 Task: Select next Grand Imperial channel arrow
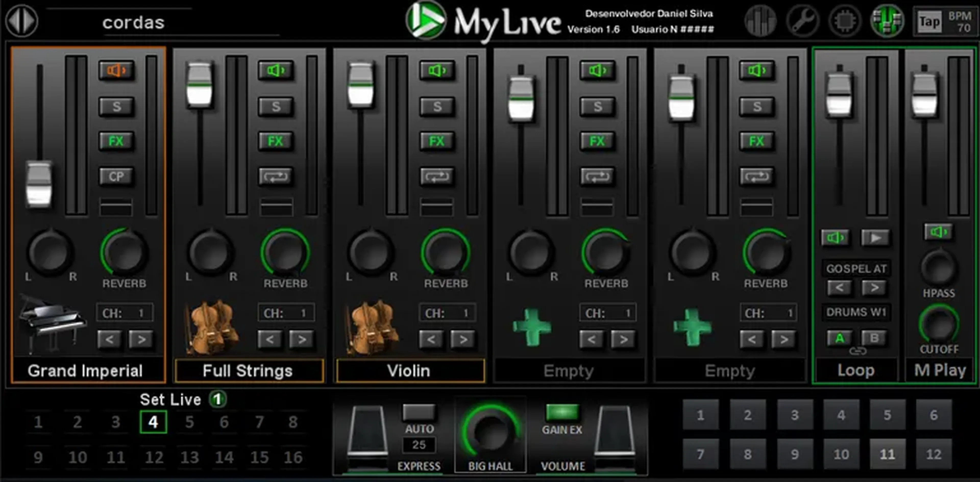click(x=141, y=339)
